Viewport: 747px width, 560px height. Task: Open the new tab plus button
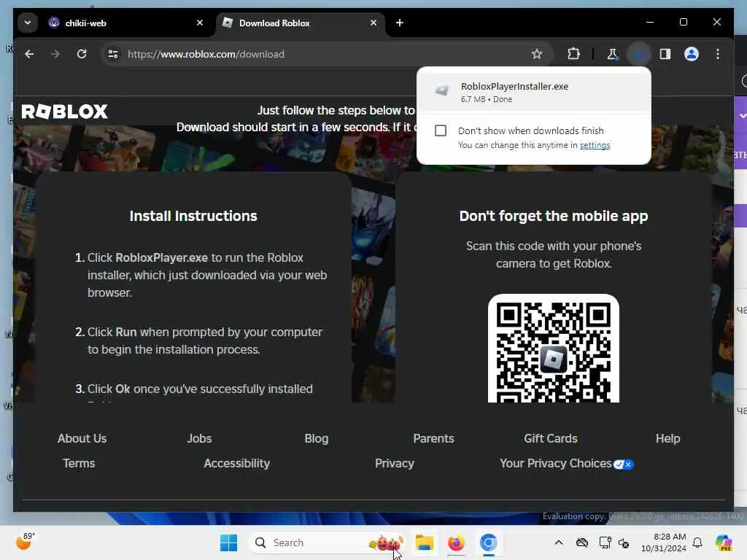click(400, 23)
